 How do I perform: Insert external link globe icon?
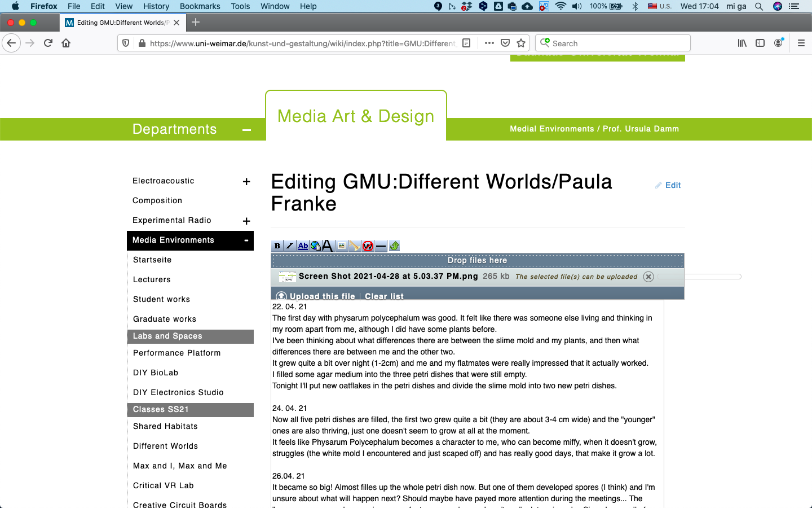tap(315, 246)
